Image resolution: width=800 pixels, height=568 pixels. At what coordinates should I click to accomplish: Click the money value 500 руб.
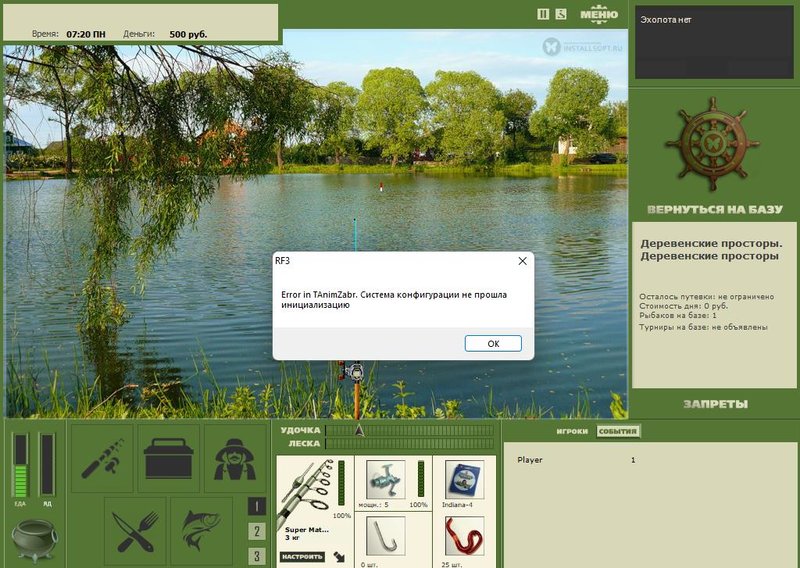coord(188,34)
